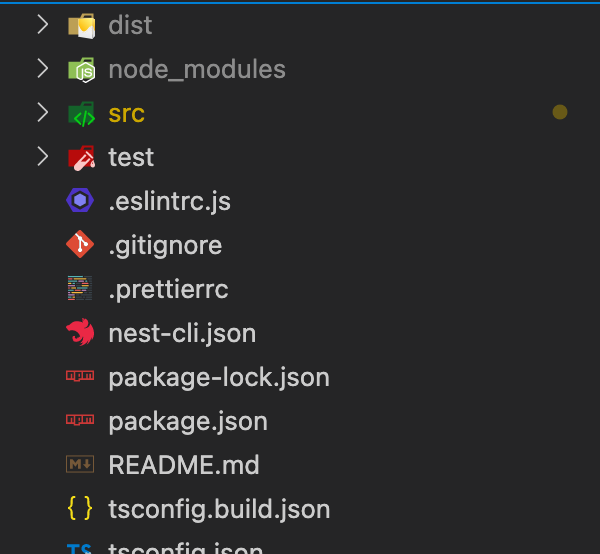This screenshot has width=600, height=554.
Task: Click the ESLint hexagon icon
Action: pyautogui.click(x=80, y=200)
